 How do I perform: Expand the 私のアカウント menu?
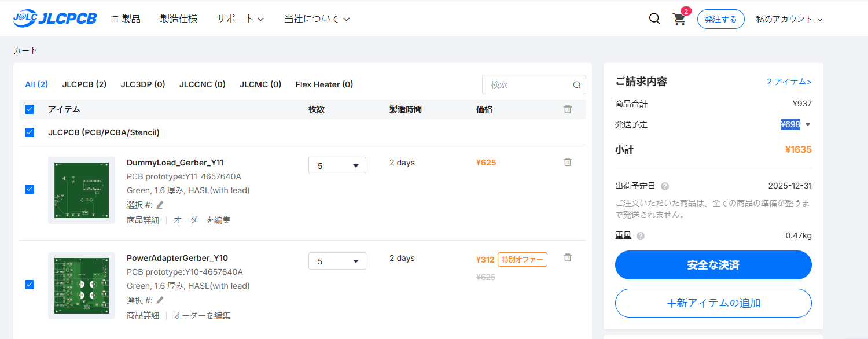(x=789, y=19)
